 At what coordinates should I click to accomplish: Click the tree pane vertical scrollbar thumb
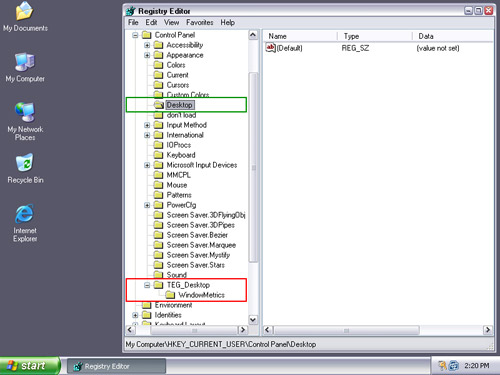[253, 167]
